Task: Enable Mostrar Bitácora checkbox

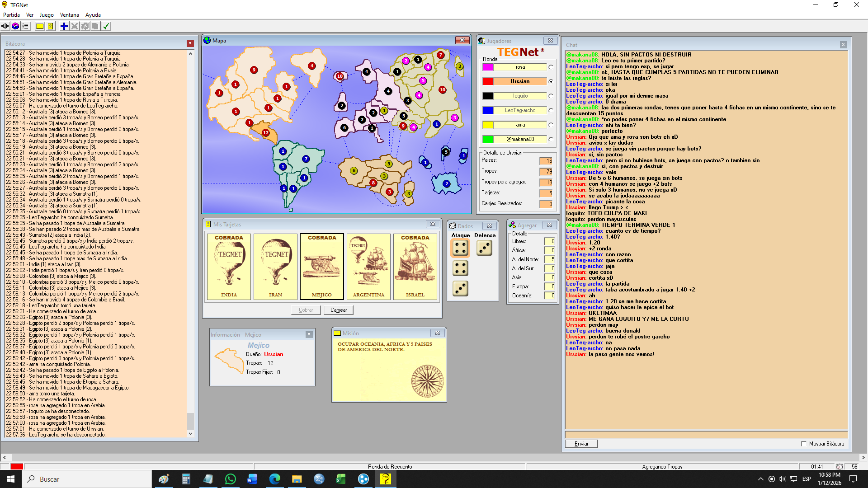Action: pyautogui.click(x=804, y=444)
